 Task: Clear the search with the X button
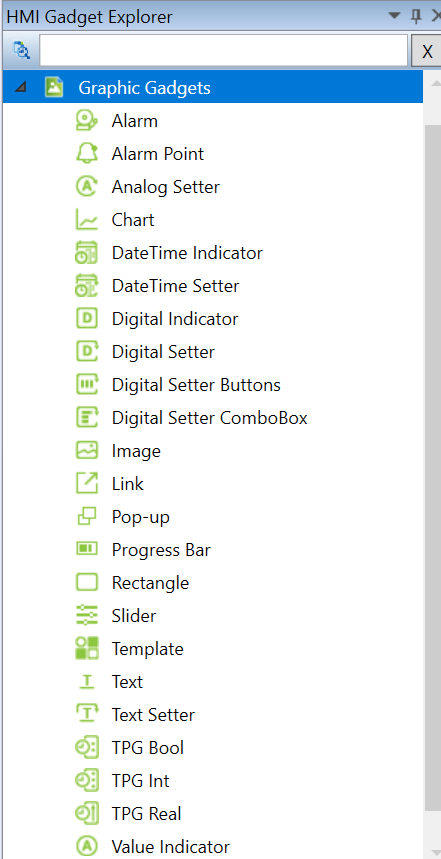point(426,51)
